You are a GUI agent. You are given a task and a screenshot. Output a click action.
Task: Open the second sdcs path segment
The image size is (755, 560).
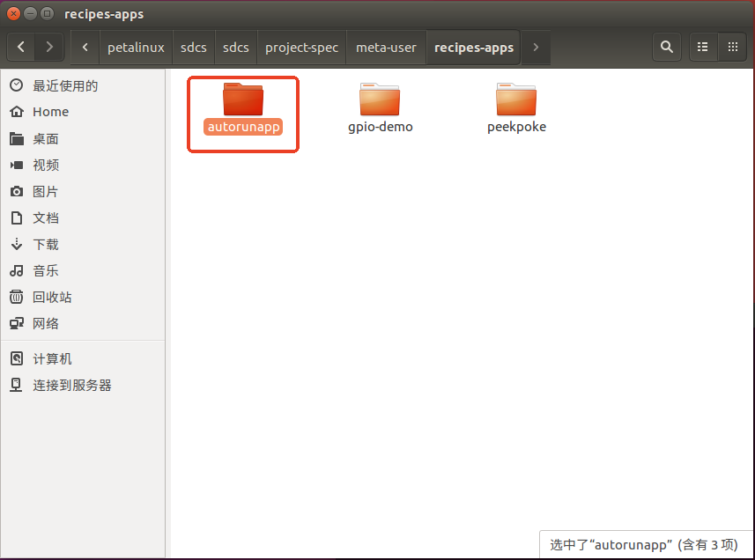(x=236, y=48)
